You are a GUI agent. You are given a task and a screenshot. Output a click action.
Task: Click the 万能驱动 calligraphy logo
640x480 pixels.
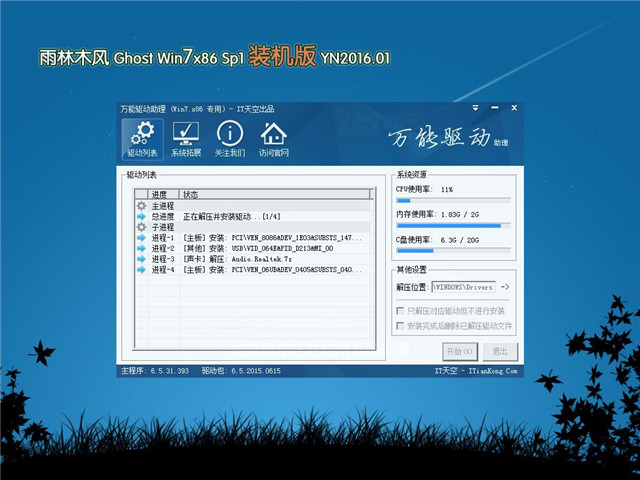(x=440, y=138)
